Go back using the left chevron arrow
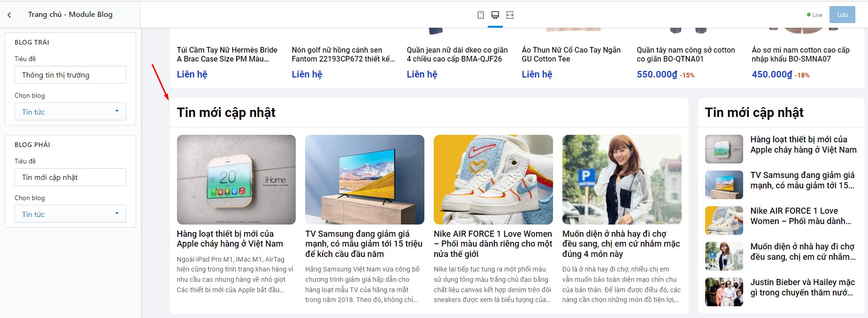 tap(9, 15)
